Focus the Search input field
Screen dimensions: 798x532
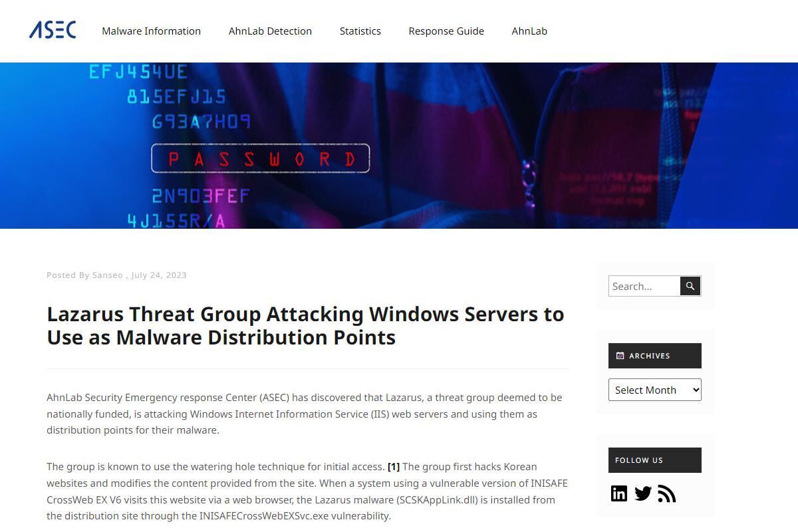point(644,286)
